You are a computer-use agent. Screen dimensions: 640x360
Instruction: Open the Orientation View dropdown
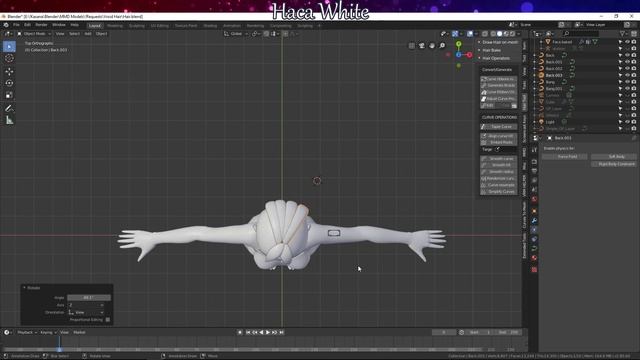[x=86, y=312]
